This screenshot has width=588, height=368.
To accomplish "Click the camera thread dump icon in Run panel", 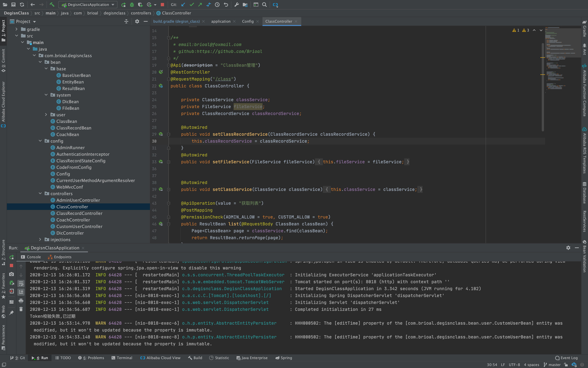I will (11, 274).
